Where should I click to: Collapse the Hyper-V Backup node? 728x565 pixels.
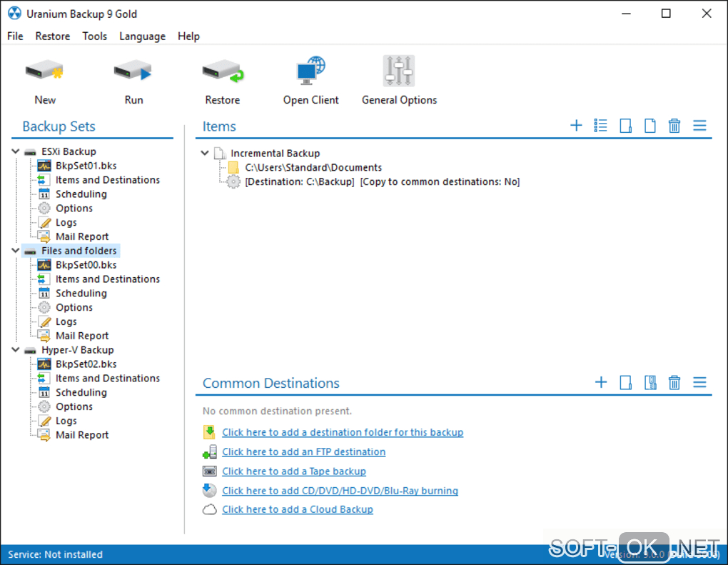[x=15, y=349]
